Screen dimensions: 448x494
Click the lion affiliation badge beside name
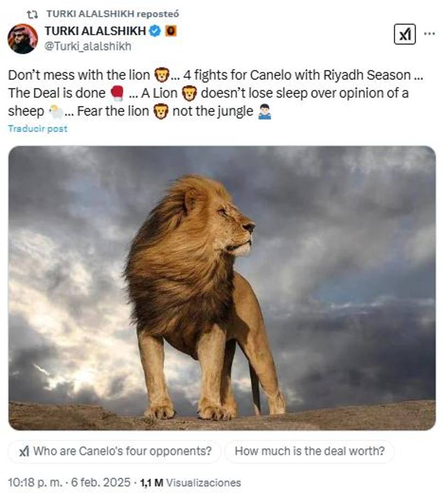171,31
